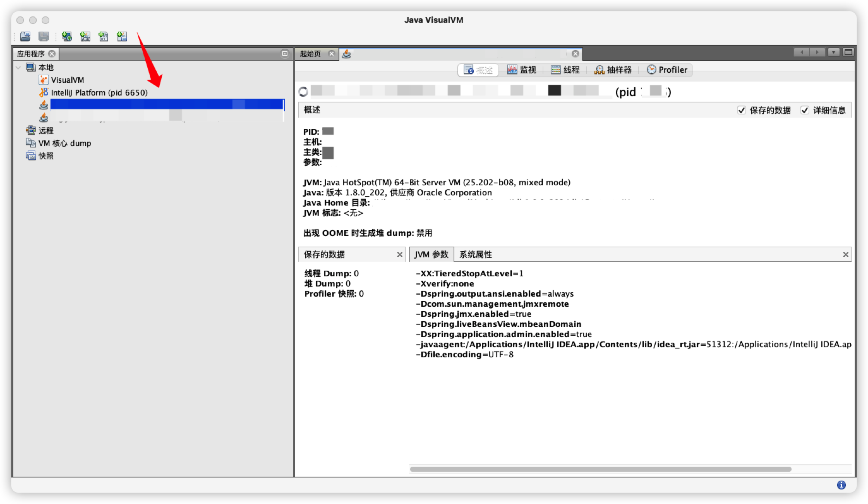Minimize the 应用程序 panel via corner icon
This screenshot has width=868, height=504.
(x=285, y=53)
